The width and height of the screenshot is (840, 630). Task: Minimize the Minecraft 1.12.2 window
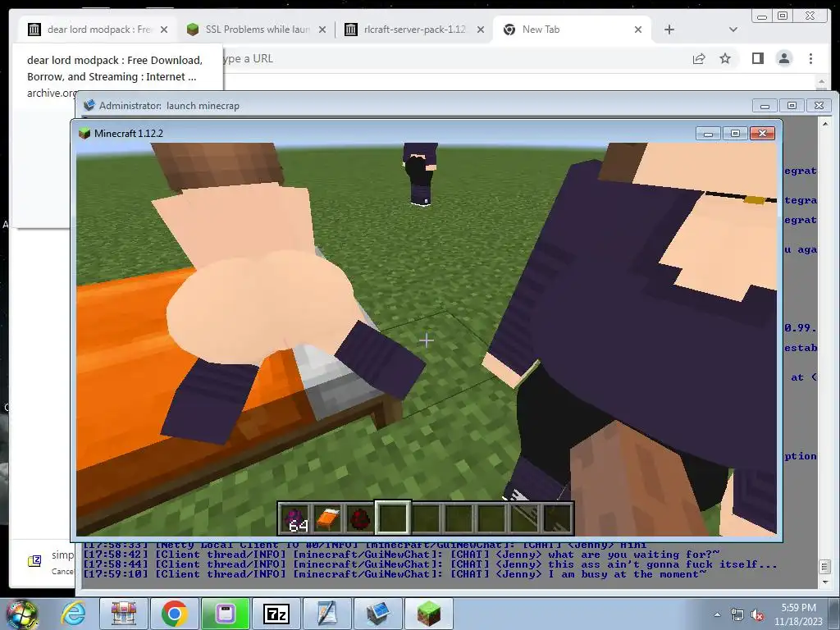tap(708, 134)
